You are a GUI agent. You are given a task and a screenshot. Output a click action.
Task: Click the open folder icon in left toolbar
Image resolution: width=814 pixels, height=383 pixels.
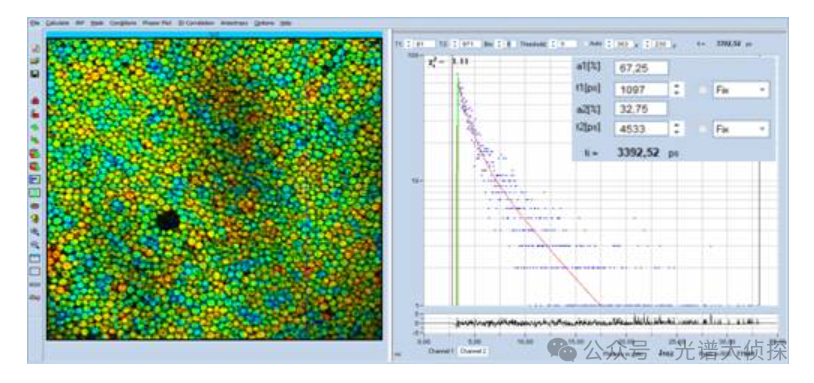pyautogui.click(x=35, y=61)
